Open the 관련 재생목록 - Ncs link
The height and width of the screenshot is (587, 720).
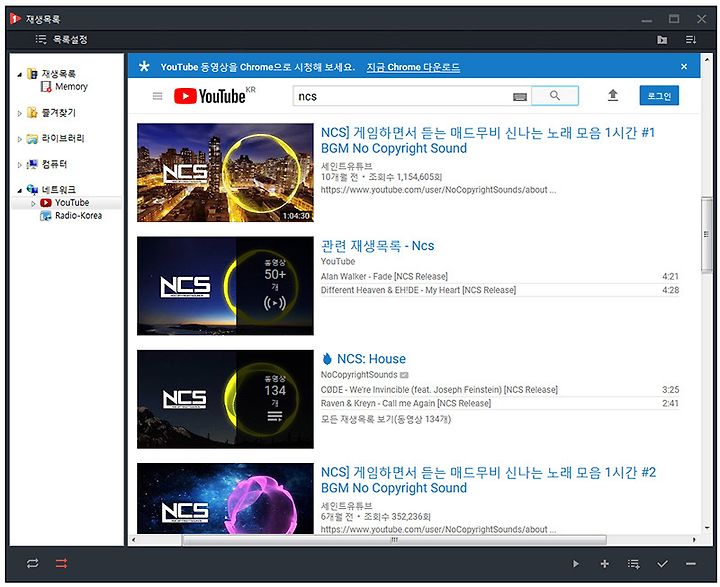[377, 246]
